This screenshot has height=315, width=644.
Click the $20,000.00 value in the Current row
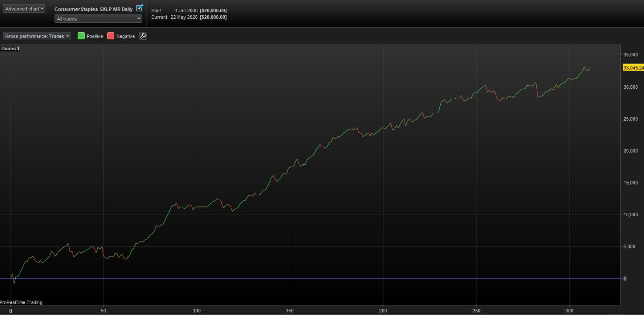pyautogui.click(x=213, y=17)
